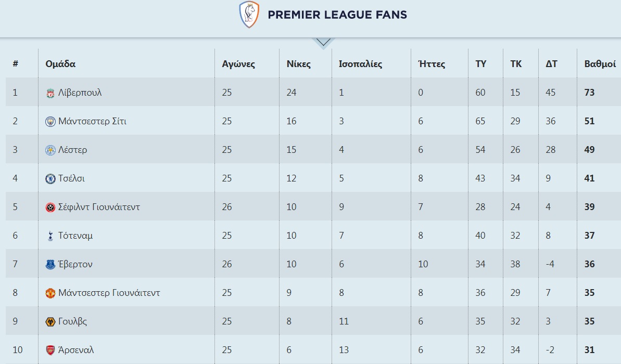Viewport: 621px width, 364px height.
Task: Click the Liverpool club crest icon
Action: pyautogui.click(x=50, y=93)
